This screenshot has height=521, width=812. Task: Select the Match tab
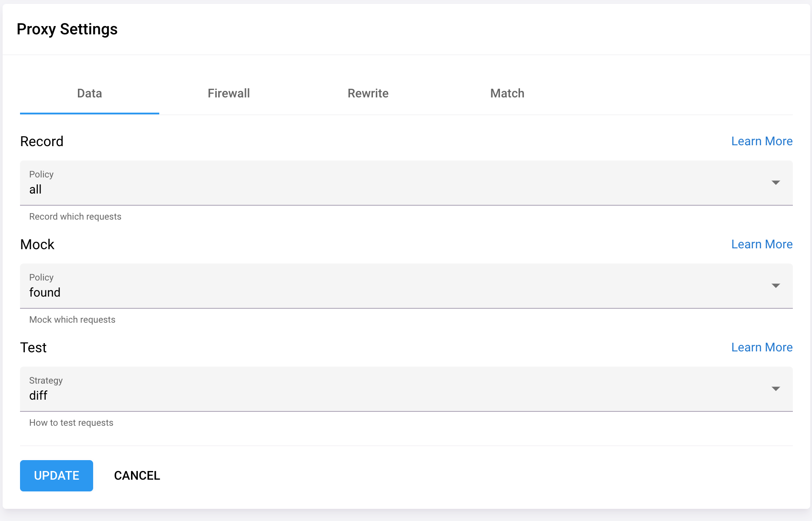pos(507,93)
